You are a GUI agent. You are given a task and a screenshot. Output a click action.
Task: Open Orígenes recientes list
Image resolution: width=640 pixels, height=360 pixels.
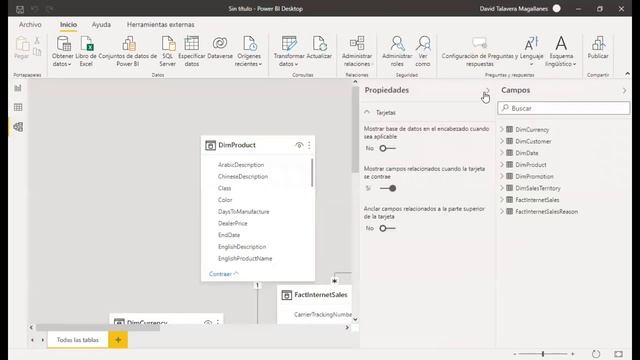[x=249, y=51]
